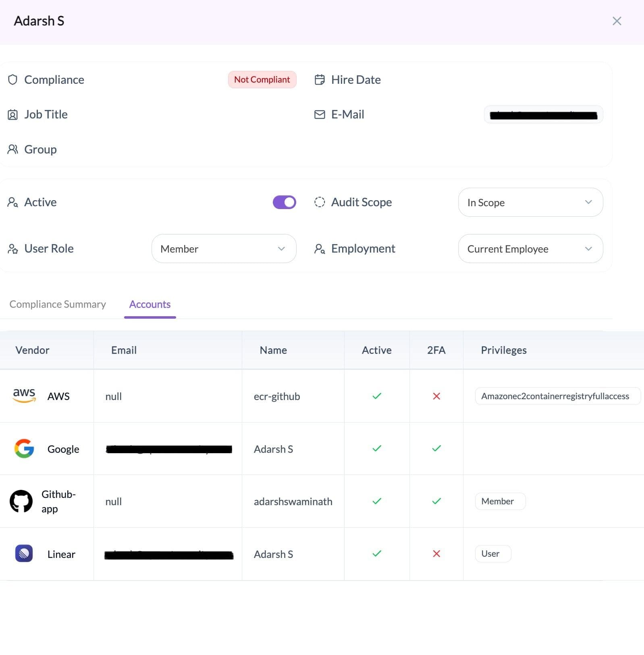Switch to the Compliance Summary tab
Image resolution: width=644 pixels, height=655 pixels.
(58, 304)
